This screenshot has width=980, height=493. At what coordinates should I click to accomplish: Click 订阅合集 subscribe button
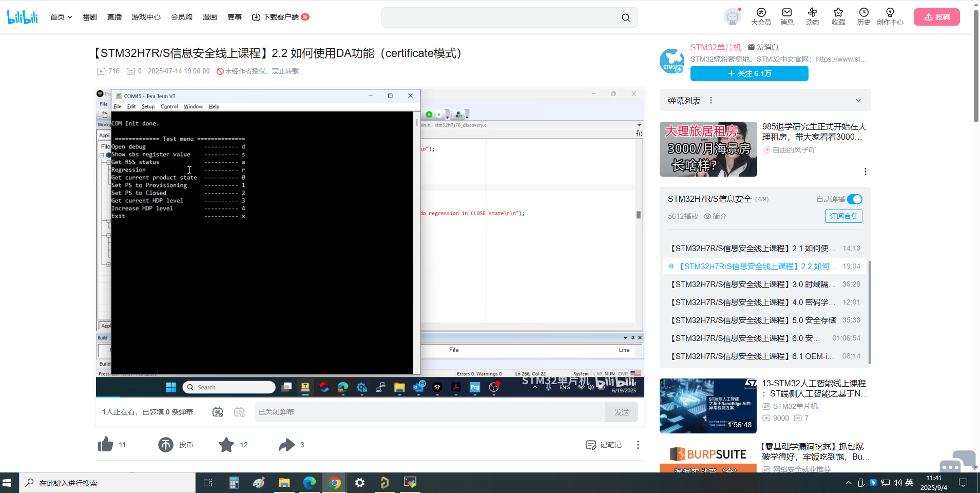844,216
